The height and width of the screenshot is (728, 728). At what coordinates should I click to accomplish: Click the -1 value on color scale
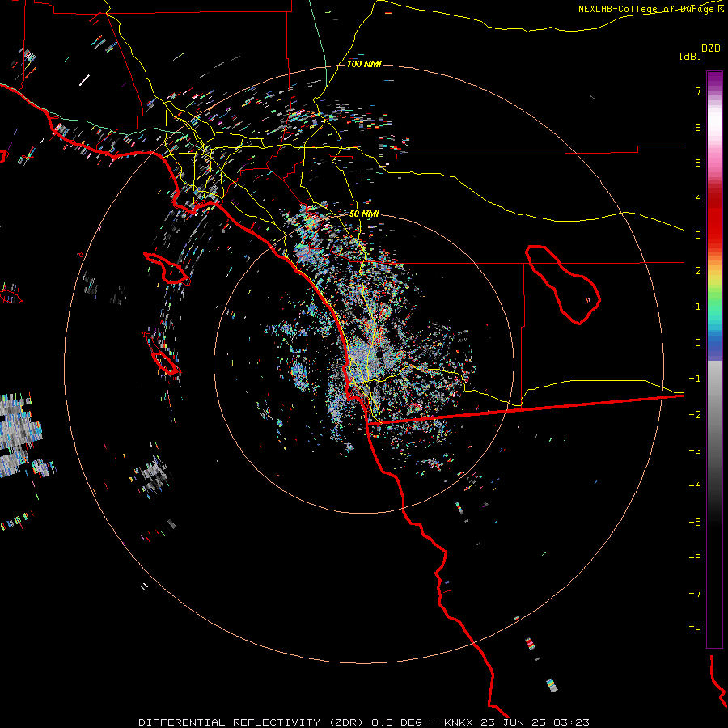(695, 379)
